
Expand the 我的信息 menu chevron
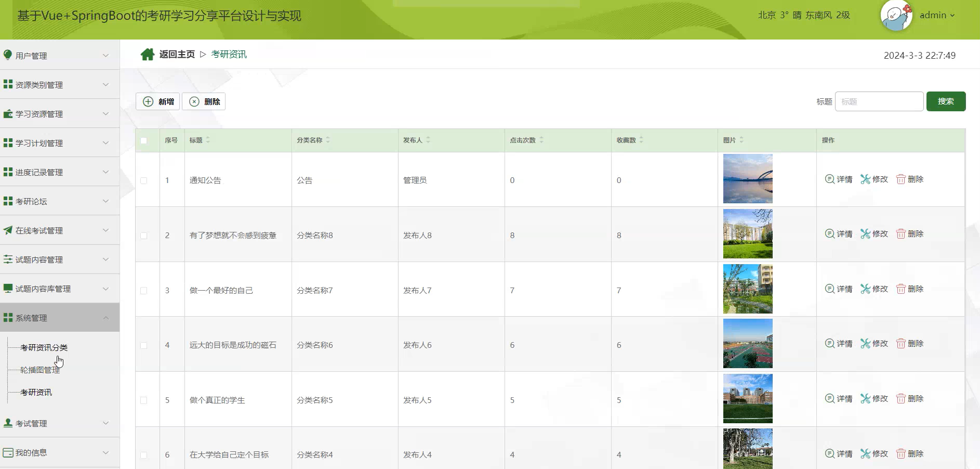coord(105,452)
